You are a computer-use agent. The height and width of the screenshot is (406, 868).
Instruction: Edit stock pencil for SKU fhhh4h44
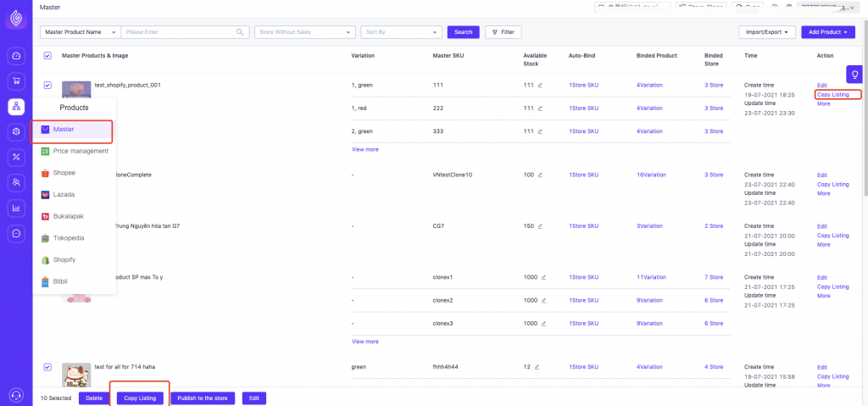[536, 367]
